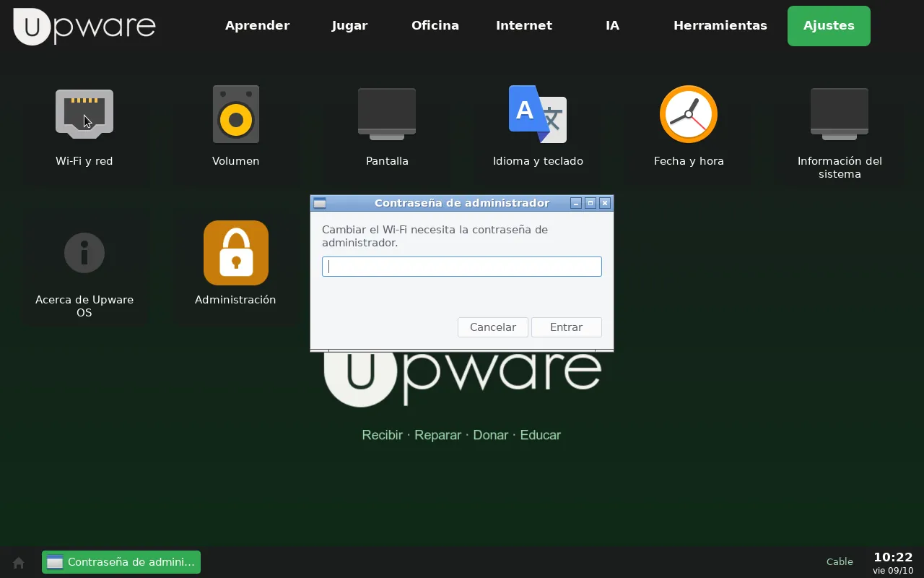Focus the administrator password input field
This screenshot has height=578, width=924.
[x=462, y=267]
